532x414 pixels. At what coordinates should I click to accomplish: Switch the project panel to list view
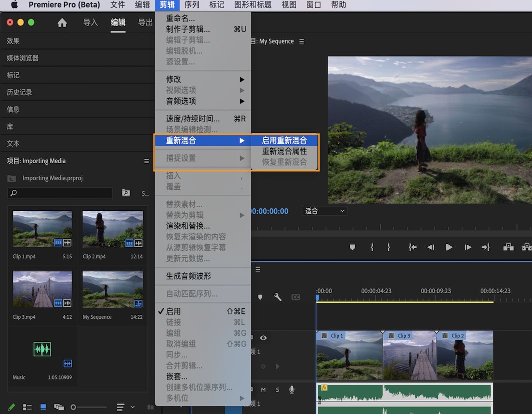click(x=27, y=406)
